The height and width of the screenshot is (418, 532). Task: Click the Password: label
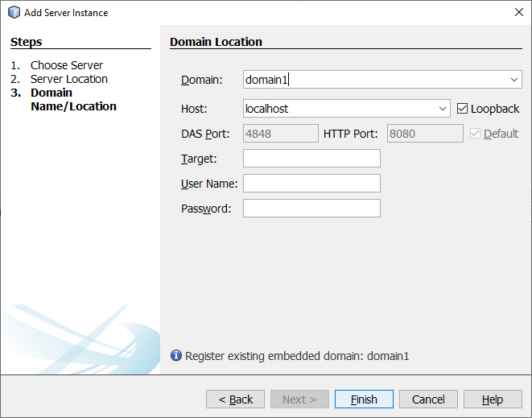206,209
